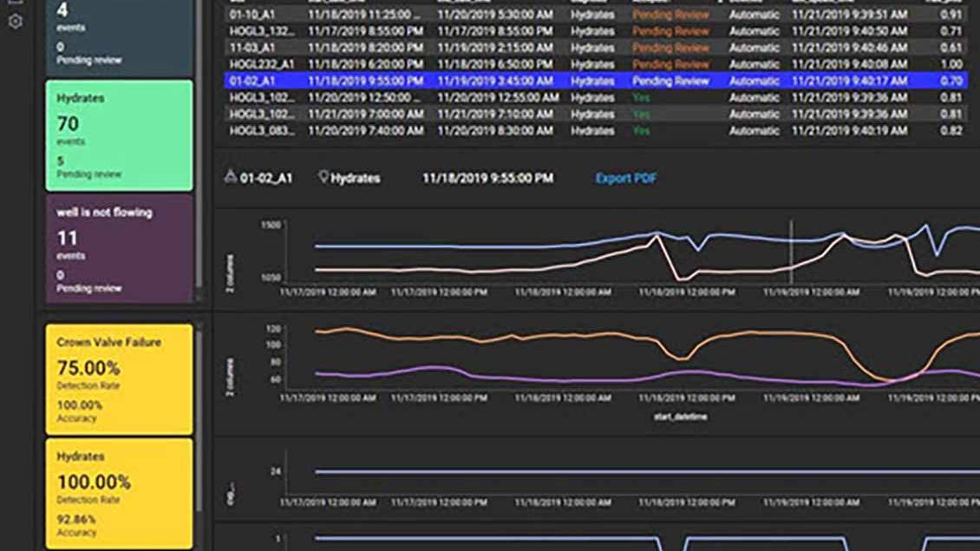Screen dimensions: 980x551
Task: Open the settings gear in left sidebar
Action: pos(16,22)
